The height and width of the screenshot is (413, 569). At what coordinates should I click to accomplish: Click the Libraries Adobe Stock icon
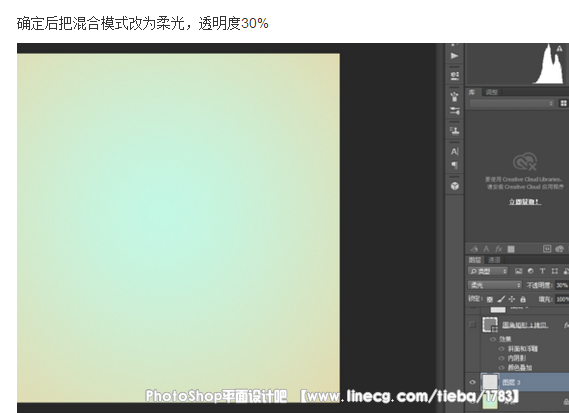[547, 249]
